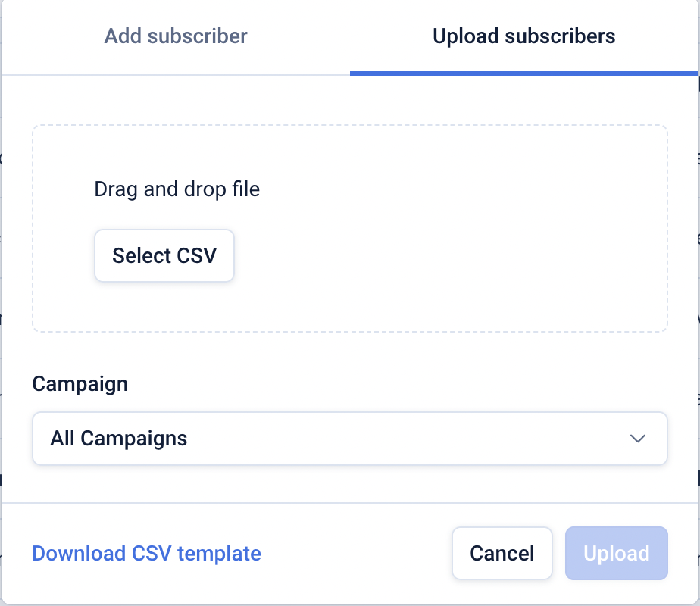Click the chevron arrow in Campaign dropdown
This screenshot has height=606, width=700.
pos(638,439)
